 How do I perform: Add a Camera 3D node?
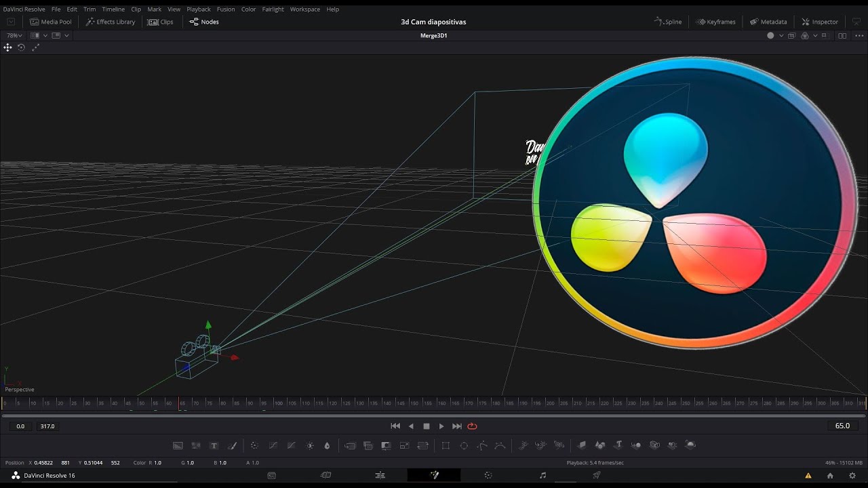(x=654, y=445)
